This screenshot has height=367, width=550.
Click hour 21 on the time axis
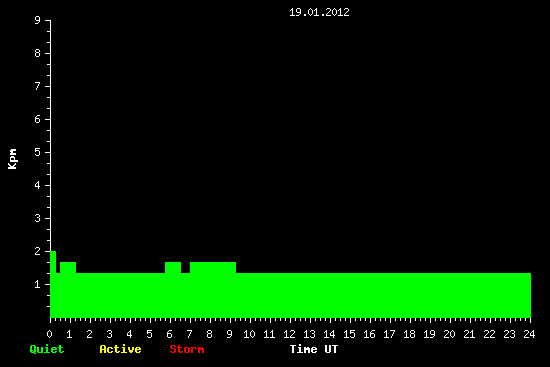[x=469, y=334]
